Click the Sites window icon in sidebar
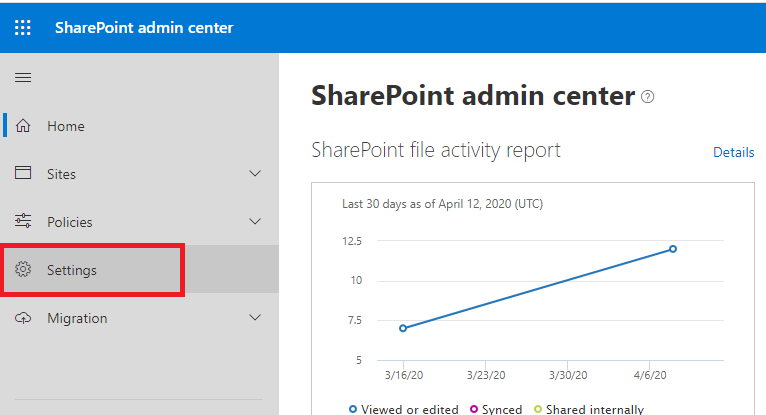Screen dimensions: 766x415 pyautogui.click(x=24, y=173)
